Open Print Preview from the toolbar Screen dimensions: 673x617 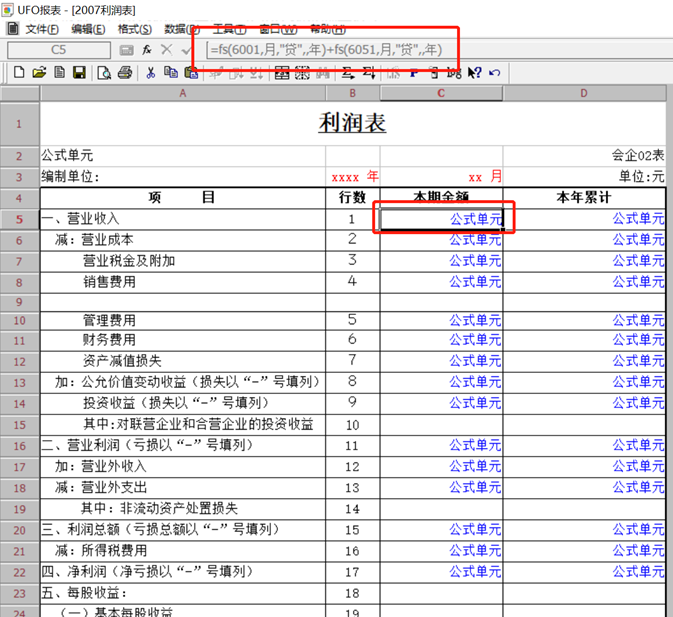coord(104,73)
